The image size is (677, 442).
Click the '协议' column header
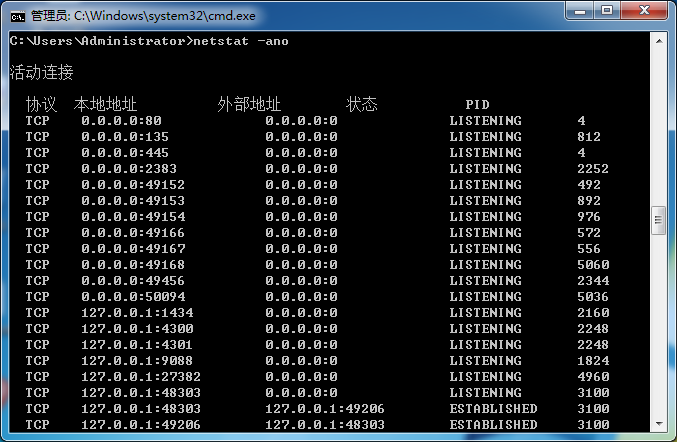(41, 104)
